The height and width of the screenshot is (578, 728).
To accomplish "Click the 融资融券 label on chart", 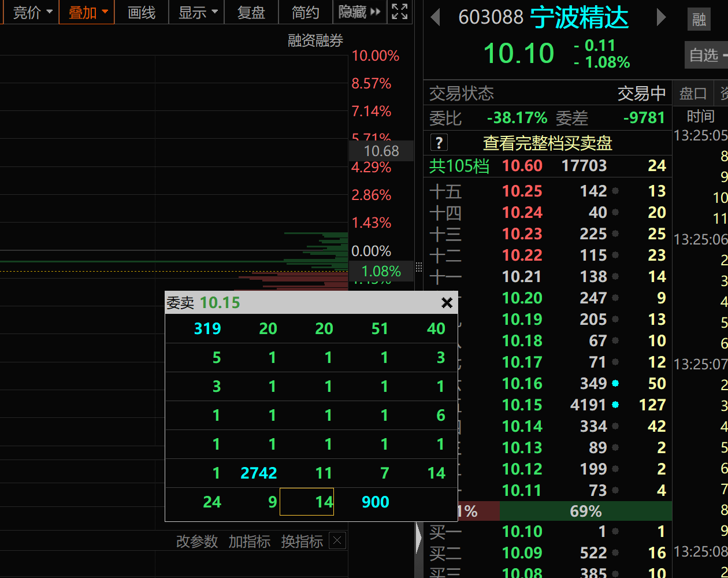I will [x=315, y=40].
